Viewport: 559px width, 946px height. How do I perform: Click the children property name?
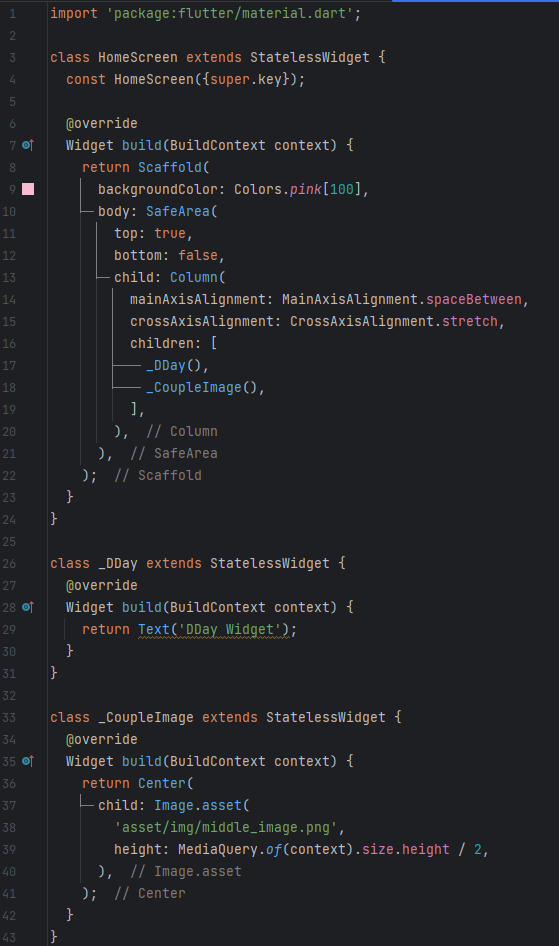tap(162, 343)
